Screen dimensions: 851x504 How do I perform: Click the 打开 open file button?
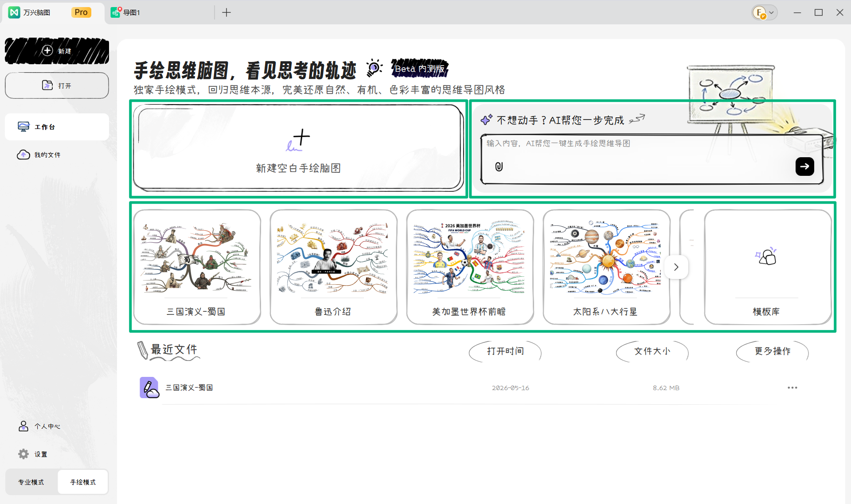point(57,85)
